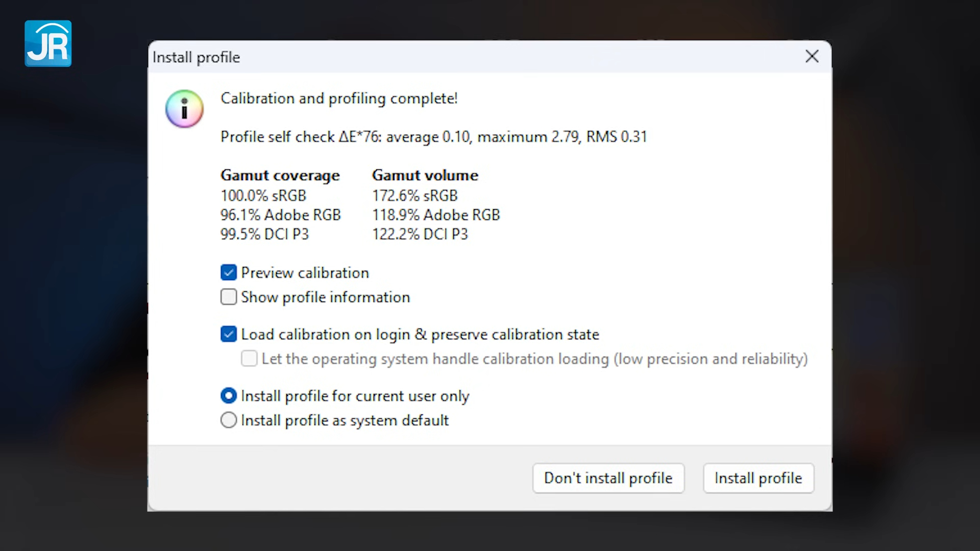Click the Preview calibration label text
Viewport: 980px width, 551px height.
(x=305, y=272)
